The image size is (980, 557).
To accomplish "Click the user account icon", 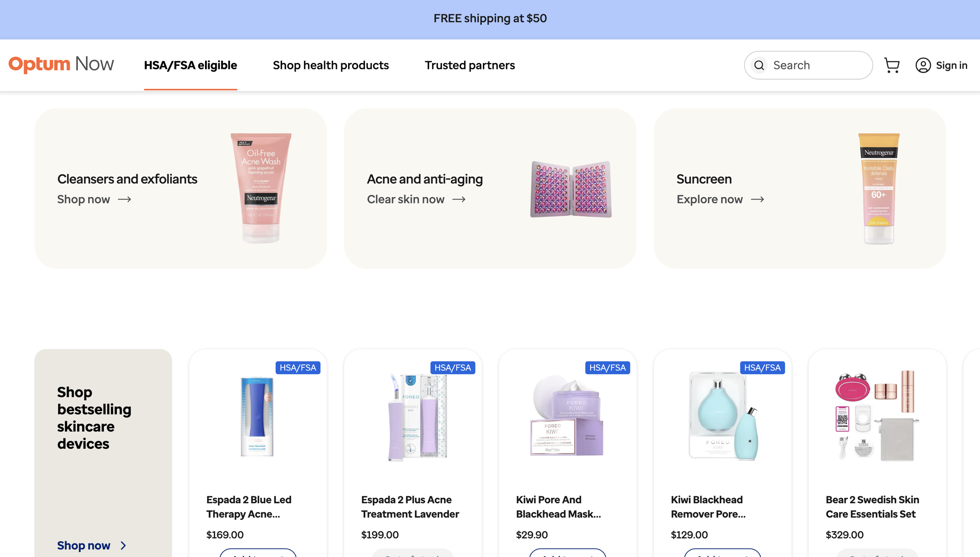I will point(923,65).
